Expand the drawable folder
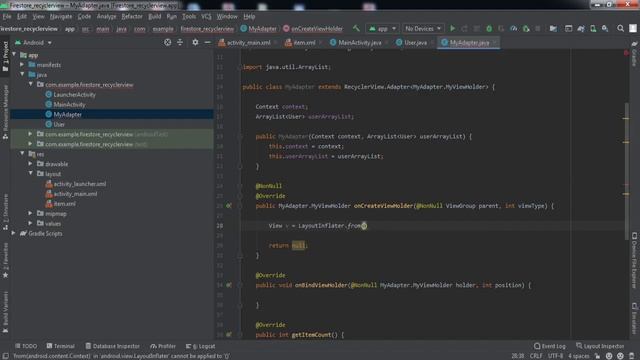 point(30,164)
